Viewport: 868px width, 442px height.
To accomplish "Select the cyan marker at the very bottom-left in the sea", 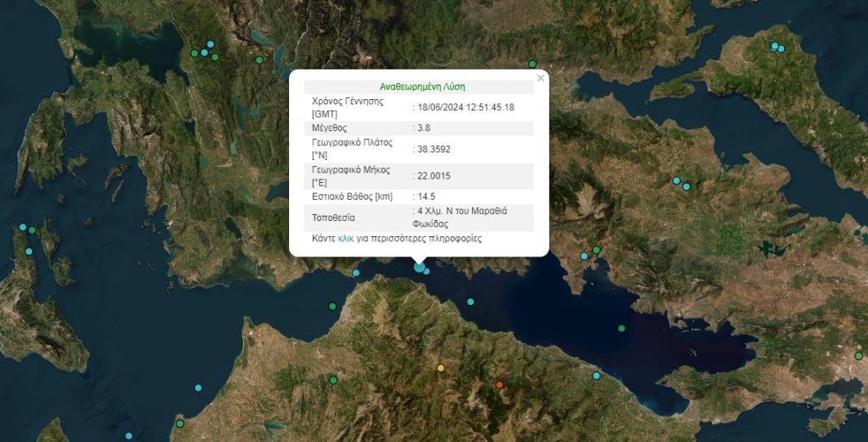I will click(x=129, y=436).
